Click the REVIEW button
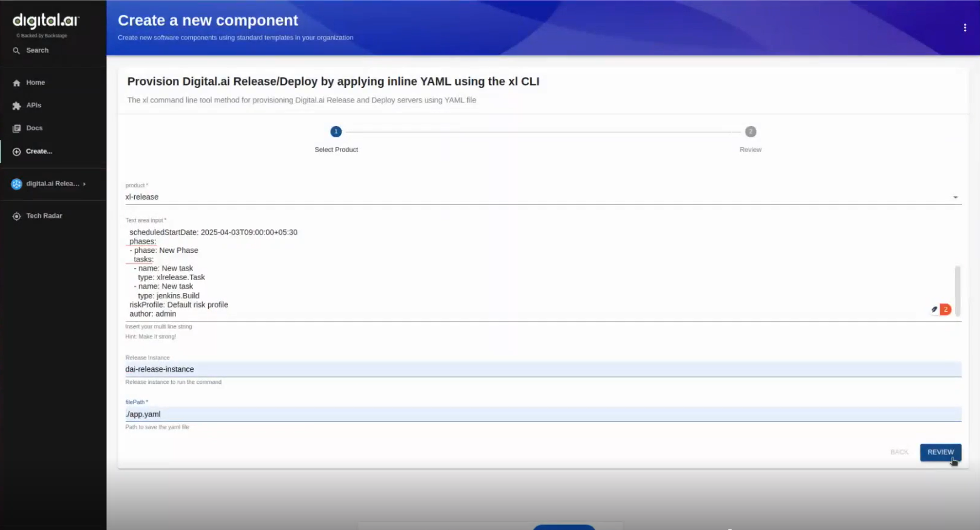Viewport: 980px width, 530px height. [941, 452]
